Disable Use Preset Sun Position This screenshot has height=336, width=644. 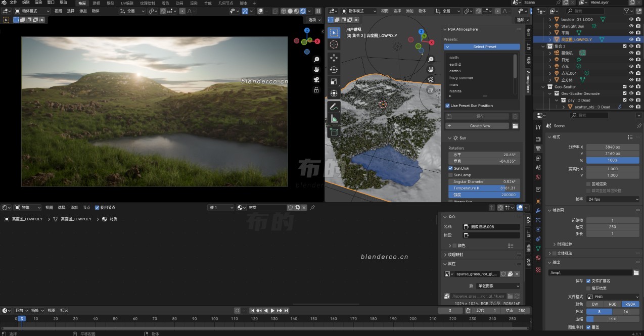(x=447, y=106)
